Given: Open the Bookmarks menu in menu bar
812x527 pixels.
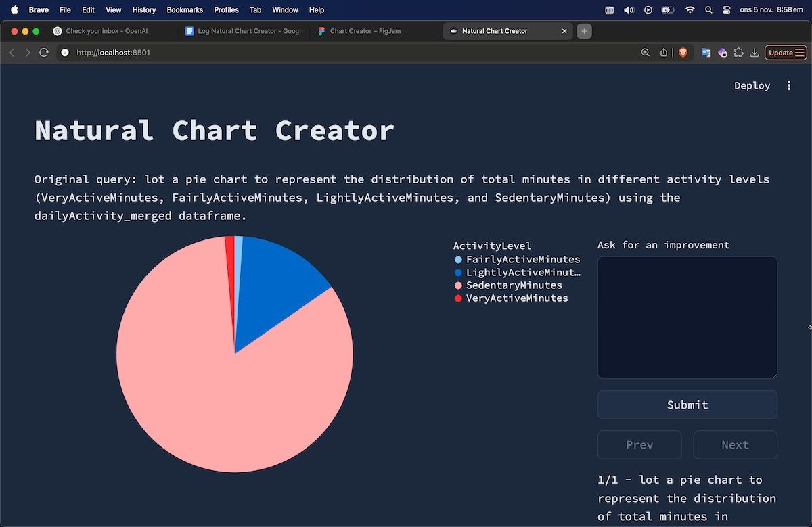Looking at the screenshot, I should point(185,10).
